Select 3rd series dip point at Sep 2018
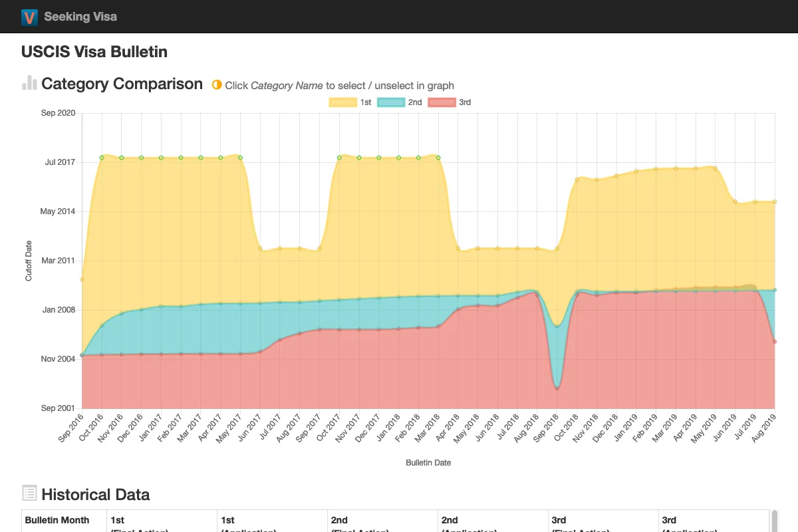The height and width of the screenshot is (532, 798). (x=557, y=388)
